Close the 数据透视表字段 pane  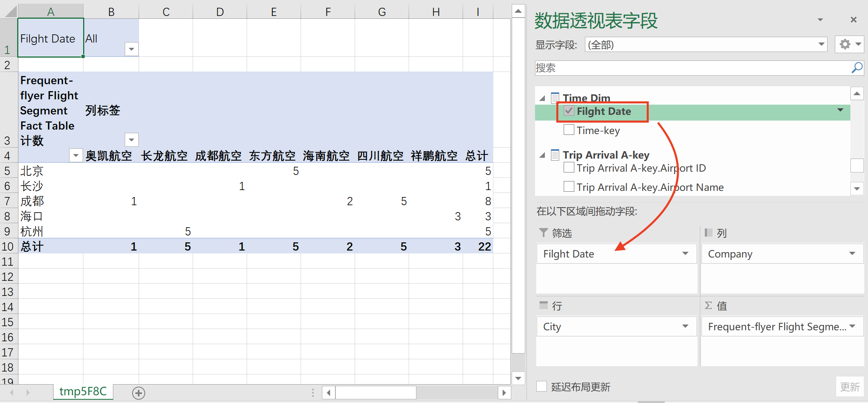pos(853,20)
